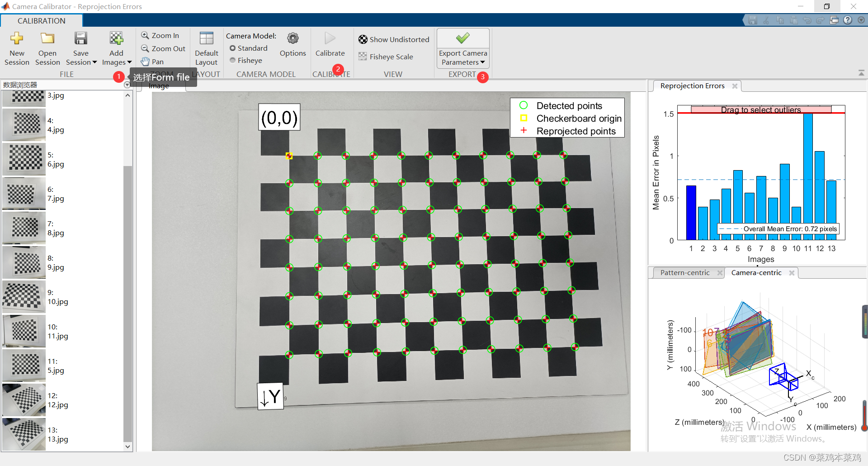Select thumbnail of 4.jpg
Image resolution: width=868 pixels, height=466 pixels.
tap(24, 124)
